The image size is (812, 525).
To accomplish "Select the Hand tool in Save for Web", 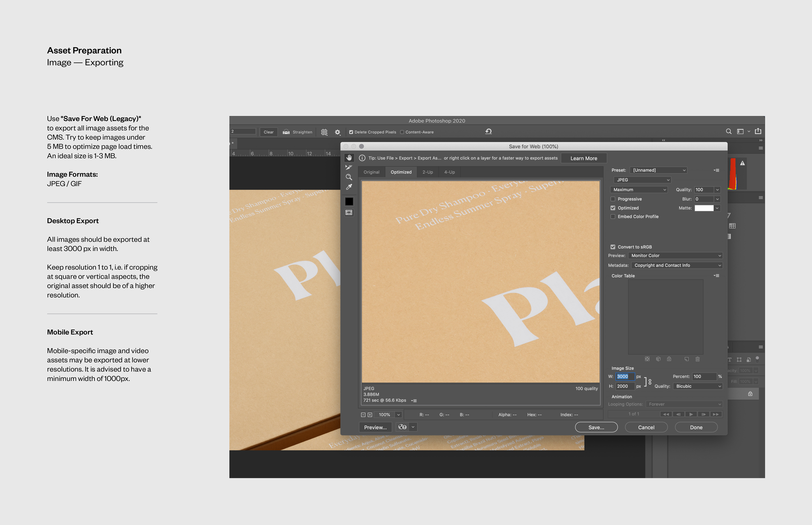I will (x=349, y=158).
